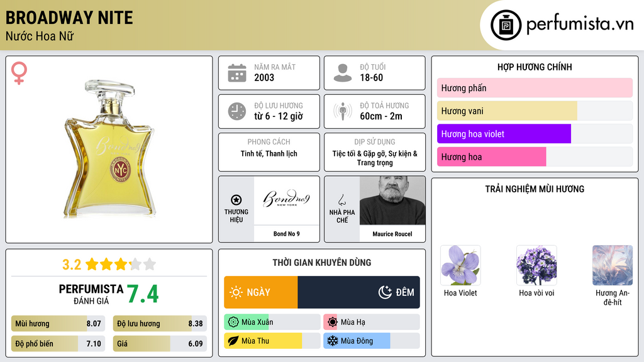644x362 pixels.
Task: Click the pink female gender symbol
Action: (x=19, y=73)
